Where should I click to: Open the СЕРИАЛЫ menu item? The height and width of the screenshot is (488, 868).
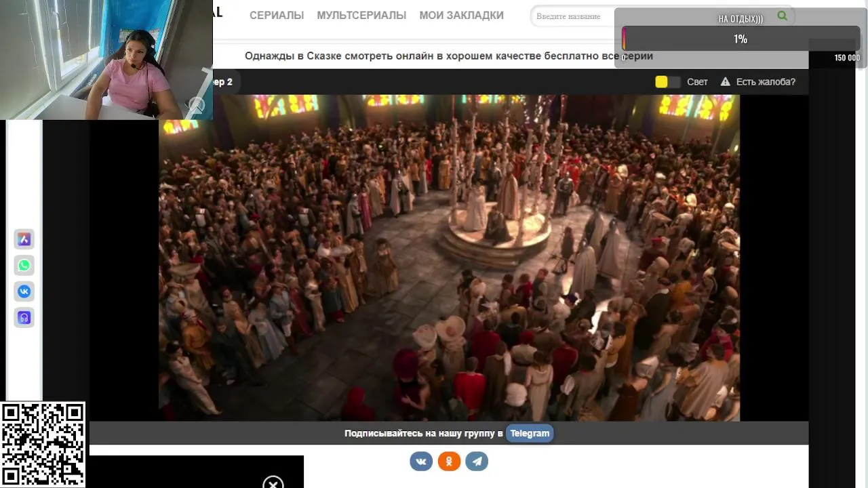point(277,15)
